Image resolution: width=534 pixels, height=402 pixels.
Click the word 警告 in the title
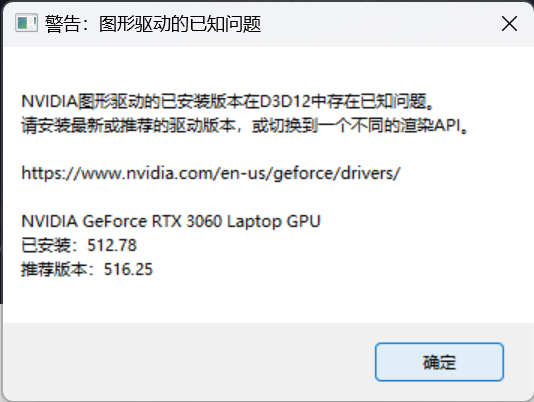click(63, 24)
